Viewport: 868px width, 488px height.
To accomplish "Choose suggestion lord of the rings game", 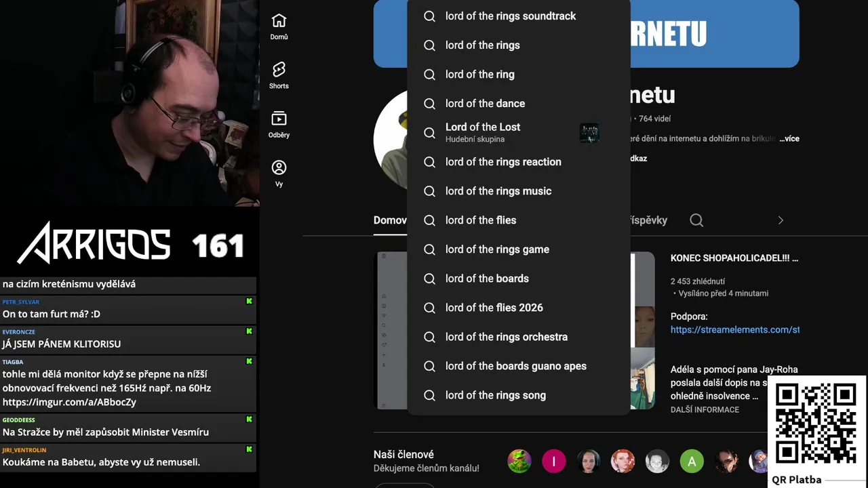I will (x=519, y=249).
